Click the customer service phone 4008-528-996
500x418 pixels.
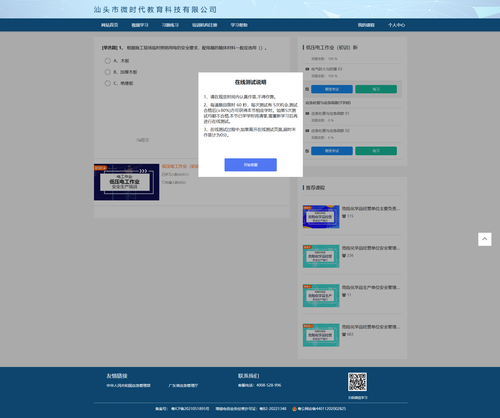[x=269, y=385]
